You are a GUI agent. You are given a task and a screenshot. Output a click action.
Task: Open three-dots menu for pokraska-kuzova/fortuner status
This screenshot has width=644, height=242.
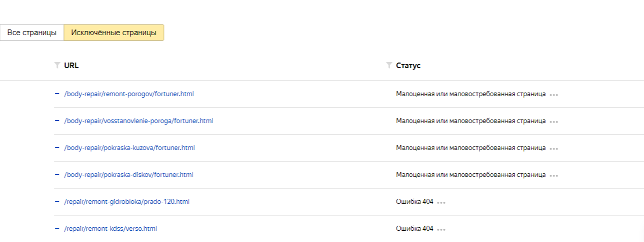click(554, 148)
